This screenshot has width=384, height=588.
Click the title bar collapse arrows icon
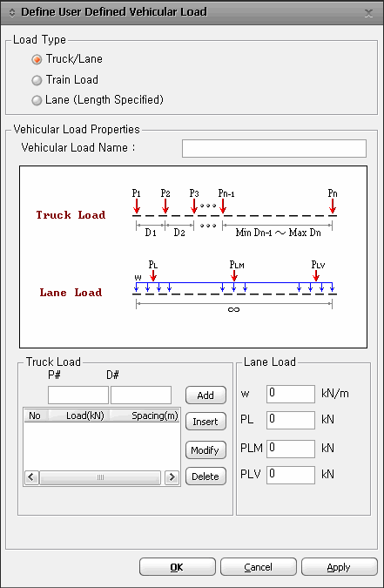coord(12,13)
